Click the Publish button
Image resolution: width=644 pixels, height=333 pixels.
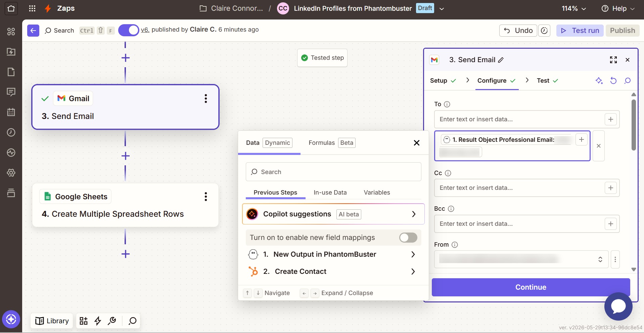click(x=623, y=31)
